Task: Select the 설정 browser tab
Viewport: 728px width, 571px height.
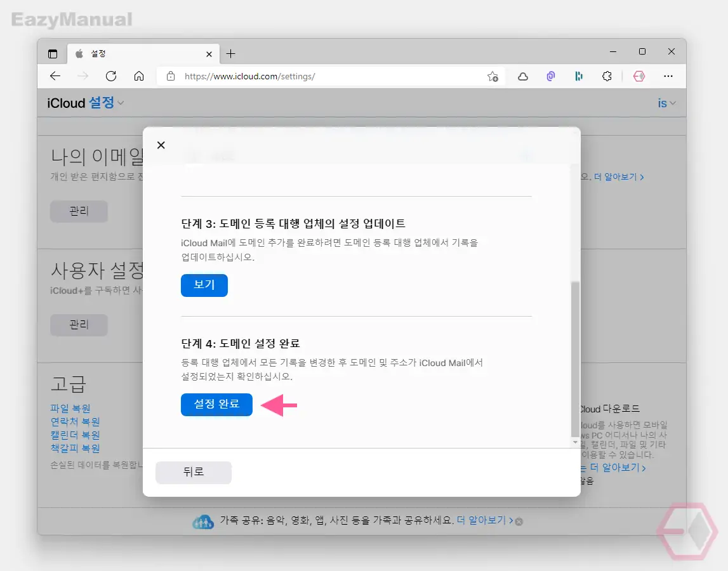Action: click(143, 54)
